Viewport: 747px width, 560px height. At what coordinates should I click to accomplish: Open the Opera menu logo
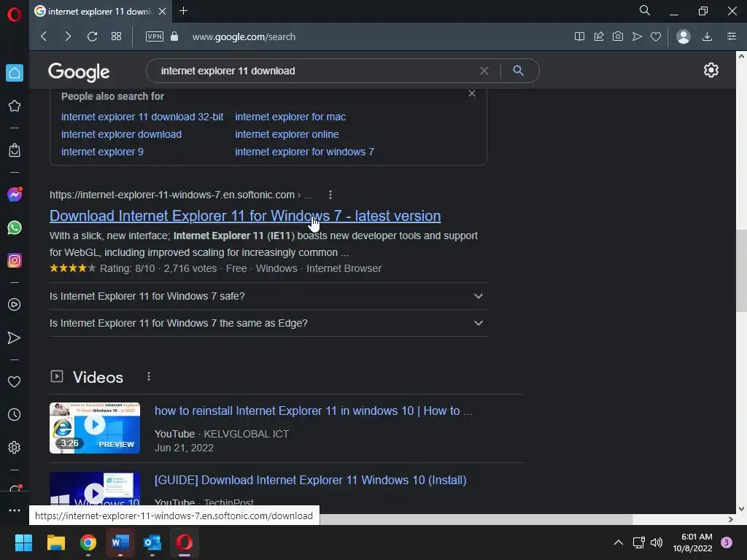15,15
